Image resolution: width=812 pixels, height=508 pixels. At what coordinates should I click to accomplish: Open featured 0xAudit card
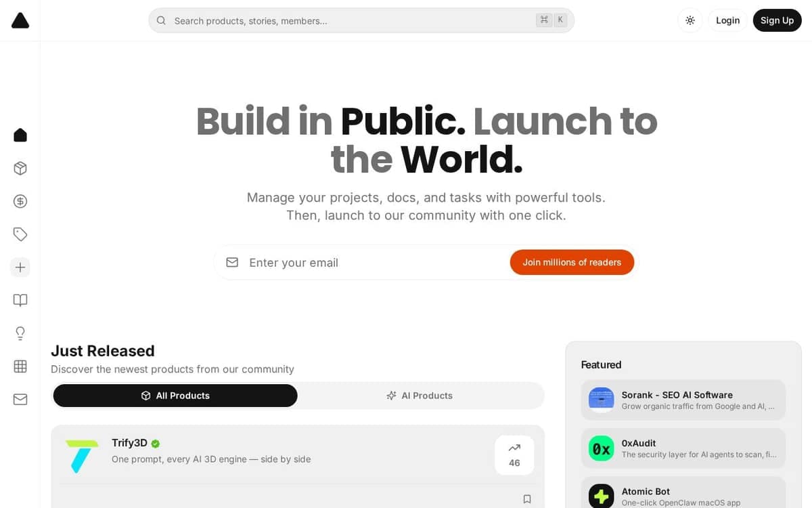(683, 448)
